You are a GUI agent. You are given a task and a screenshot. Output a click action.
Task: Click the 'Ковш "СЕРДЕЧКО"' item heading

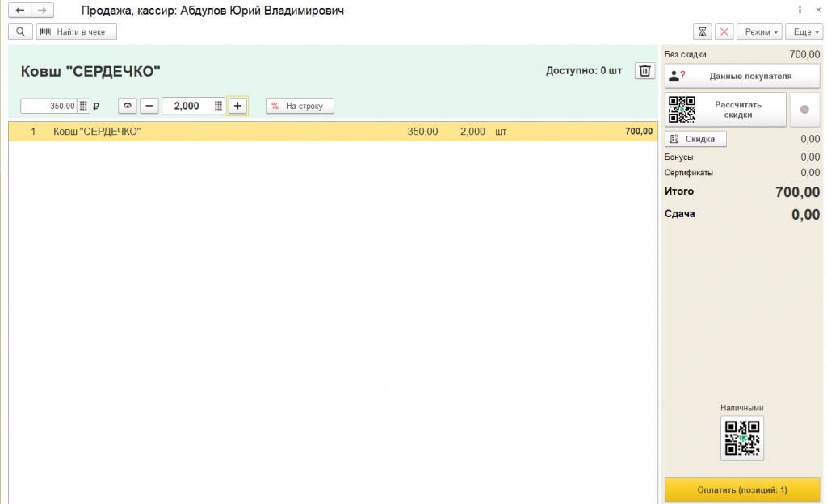coord(90,72)
